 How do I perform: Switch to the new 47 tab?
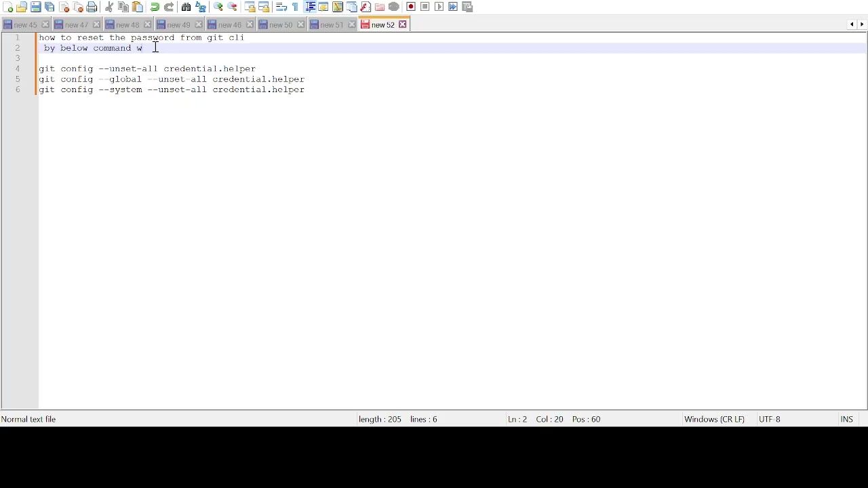[77, 25]
